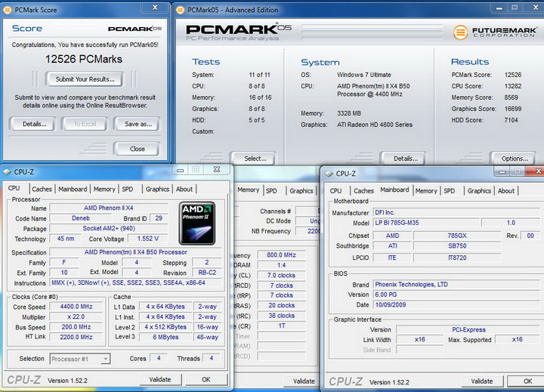Click the AMD Phenom II processor logo
544x392 pixels.
point(197,224)
